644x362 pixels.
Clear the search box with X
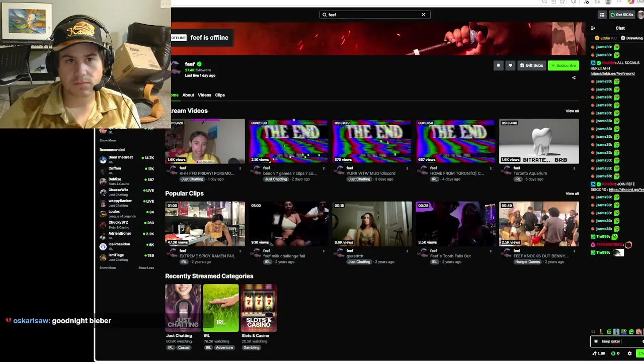[x=424, y=15]
